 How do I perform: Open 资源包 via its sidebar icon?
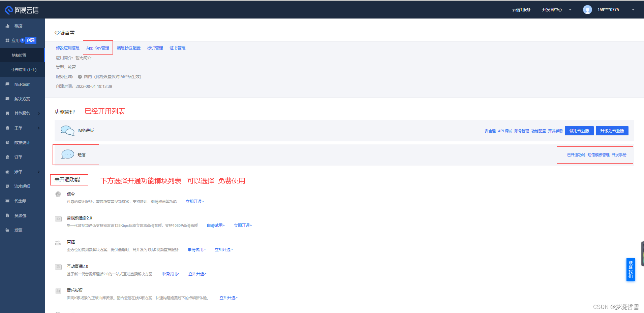pyautogui.click(x=7, y=215)
